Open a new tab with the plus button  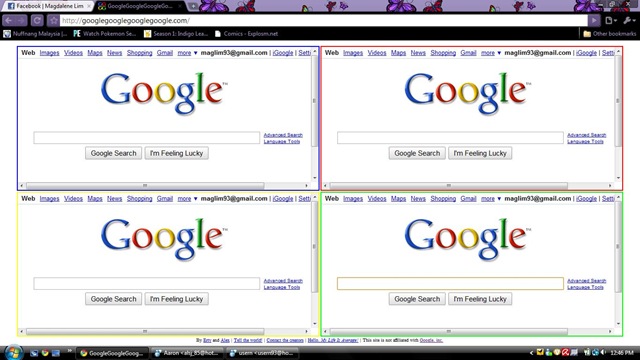point(193,6)
